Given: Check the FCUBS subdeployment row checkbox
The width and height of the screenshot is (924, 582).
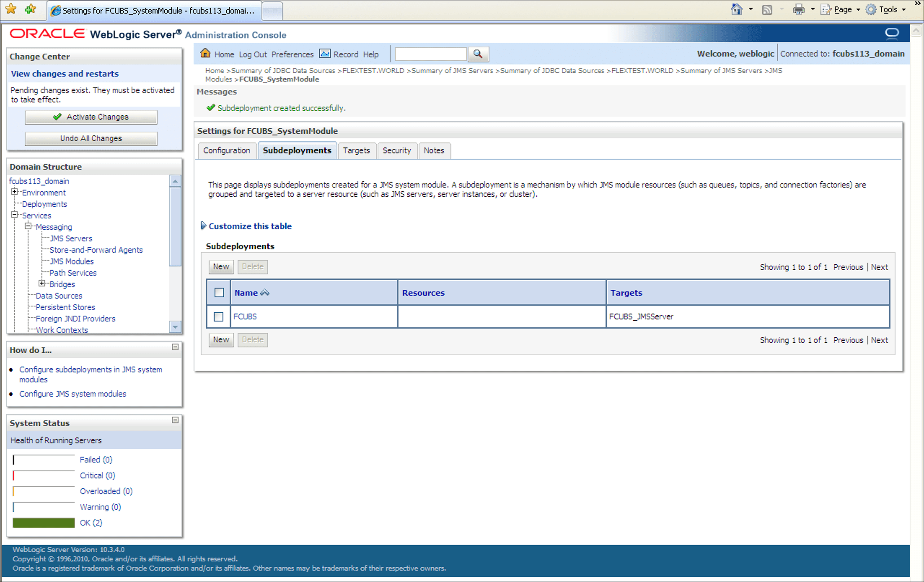Looking at the screenshot, I should click(x=219, y=317).
